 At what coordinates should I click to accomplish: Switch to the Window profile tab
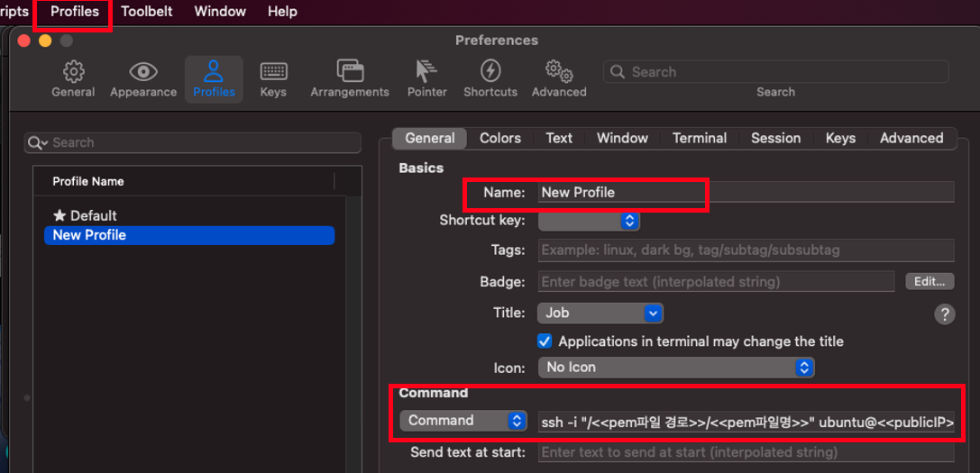(x=622, y=138)
